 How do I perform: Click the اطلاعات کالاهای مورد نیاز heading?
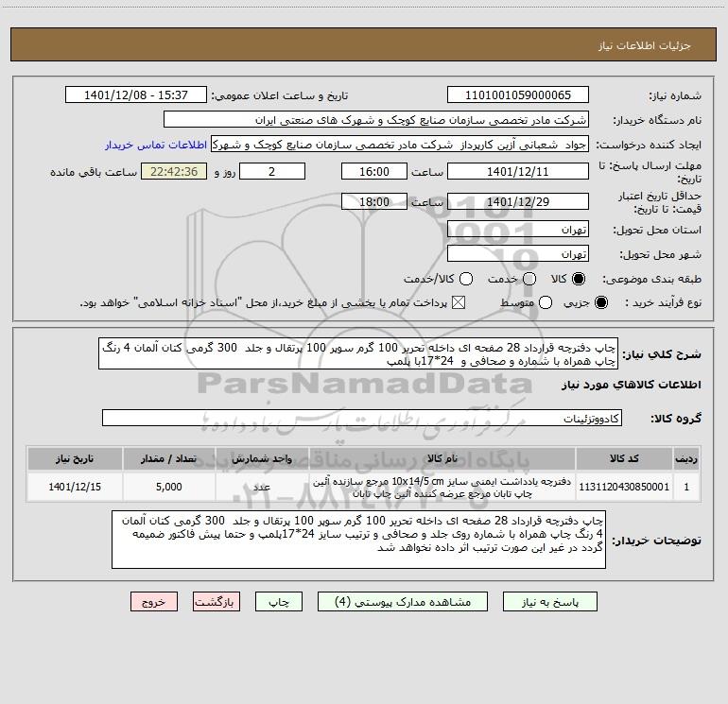[631, 385]
